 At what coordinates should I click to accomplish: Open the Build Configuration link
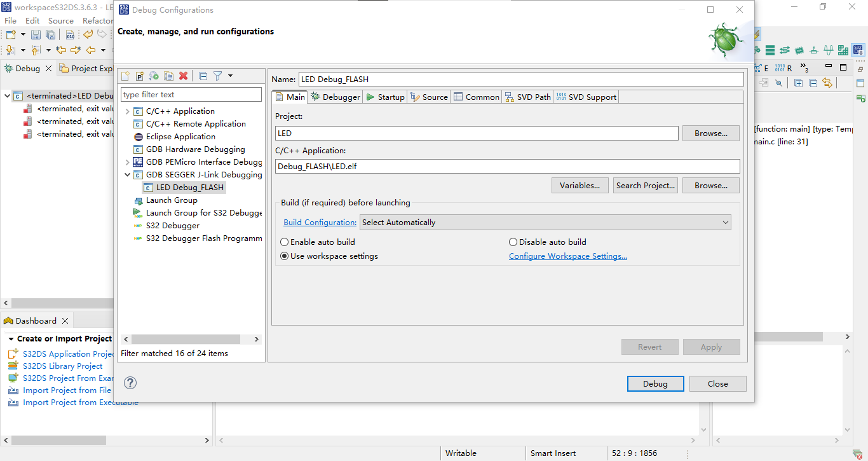coord(320,223)
